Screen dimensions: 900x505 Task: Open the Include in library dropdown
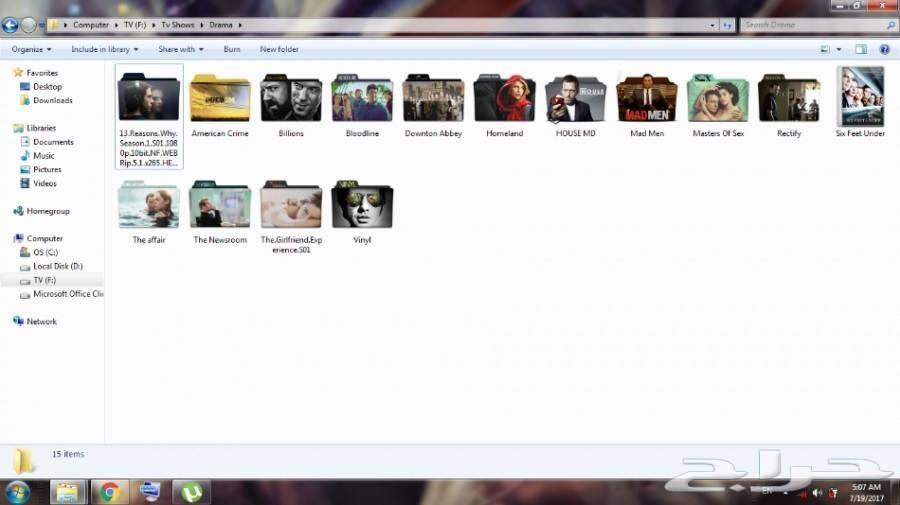coord(104,49)
